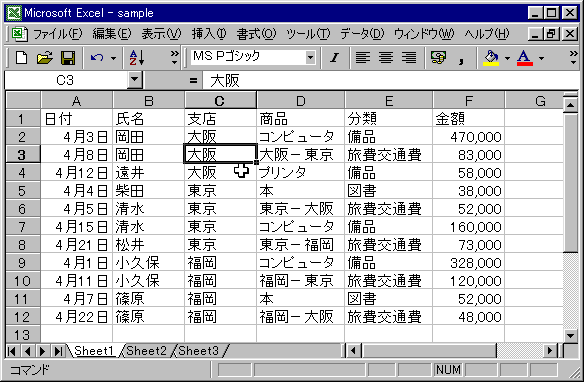The width and height of the screenshot is (584, 382).
Task: Open the MS Pゴシック font dropdown
Action: click(310, 58)
